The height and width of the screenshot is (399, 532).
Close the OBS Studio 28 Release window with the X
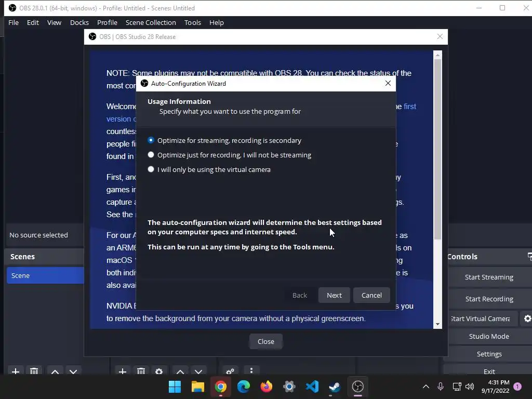coord(440,36)
